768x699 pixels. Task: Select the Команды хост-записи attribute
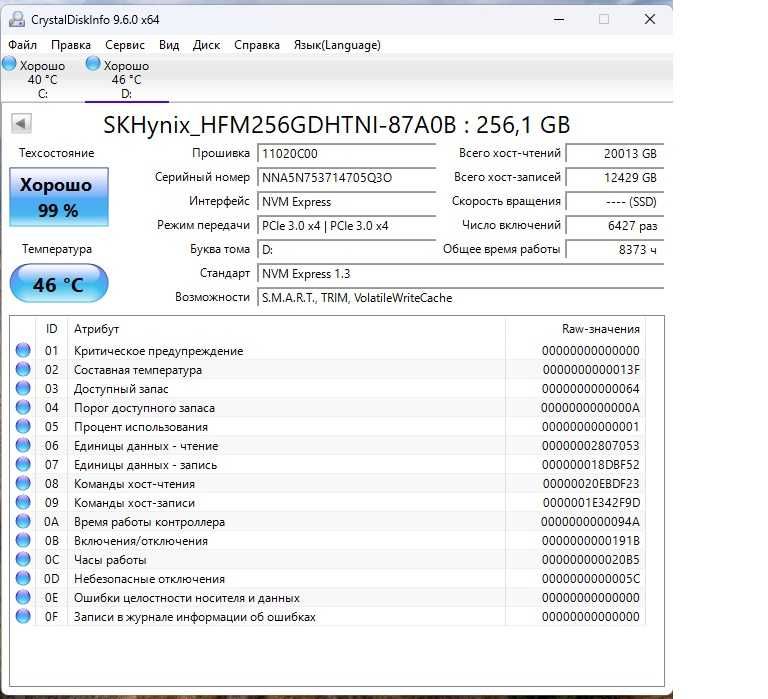(134, 503)
